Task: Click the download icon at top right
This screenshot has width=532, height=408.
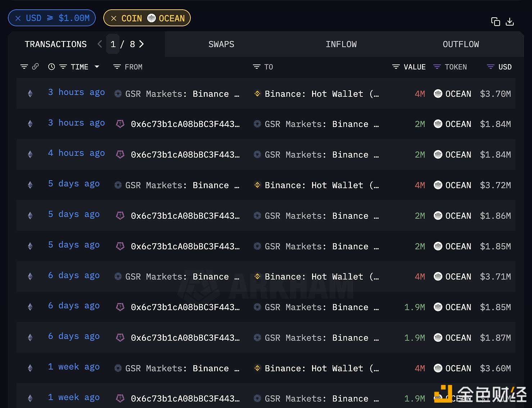Action: (510, 22)
